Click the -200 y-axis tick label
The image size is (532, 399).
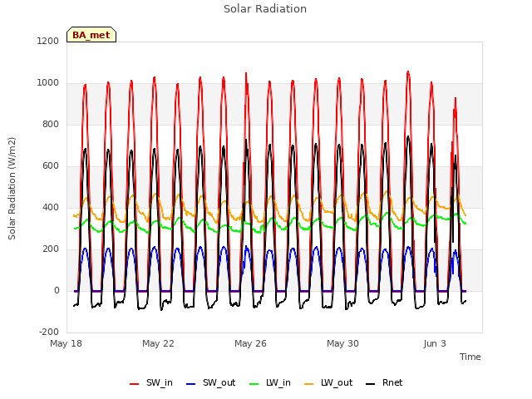click(49, 332)
